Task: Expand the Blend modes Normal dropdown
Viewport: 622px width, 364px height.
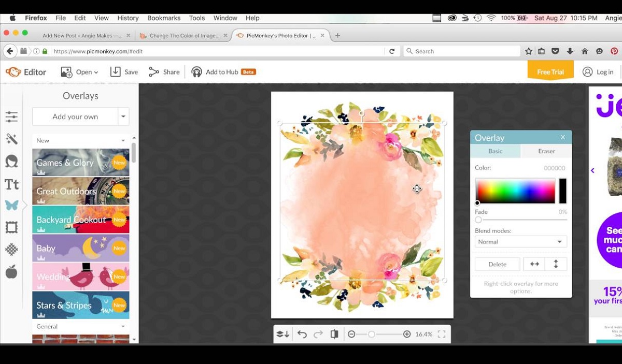Action: 521,242
